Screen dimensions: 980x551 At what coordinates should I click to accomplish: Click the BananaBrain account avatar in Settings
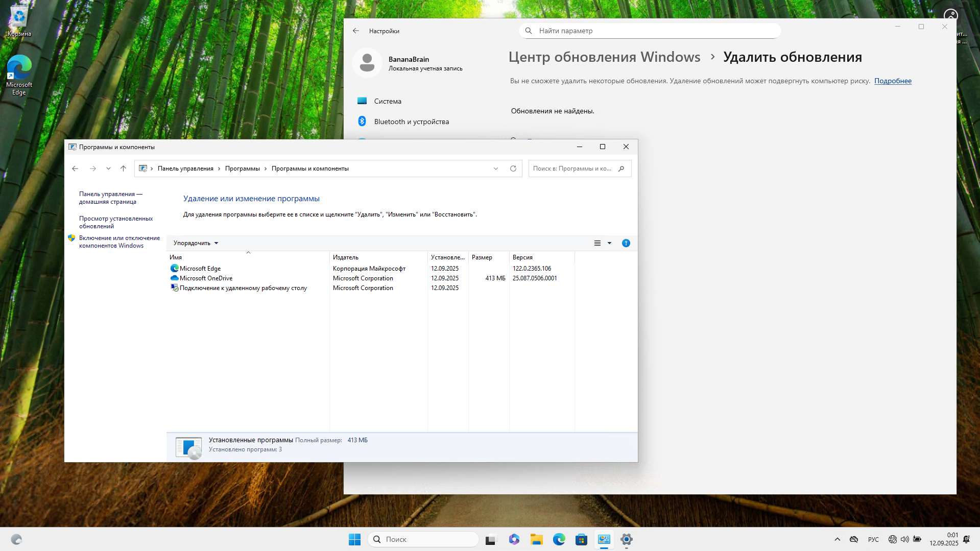367,63
